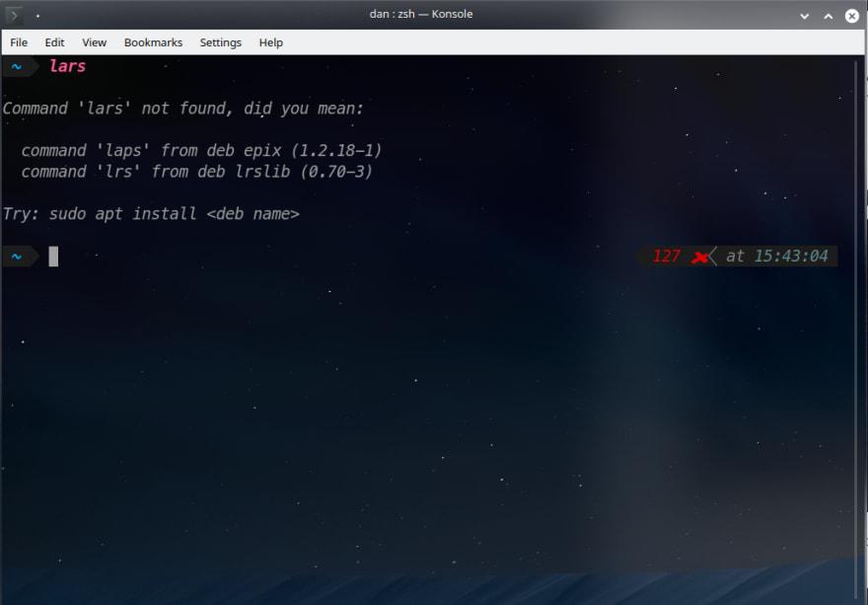Image resolution: width=868 pixels, height=605 pixels.
Task: Open the Settings menu
Action: pyautogui.click(x=220, y=42)
